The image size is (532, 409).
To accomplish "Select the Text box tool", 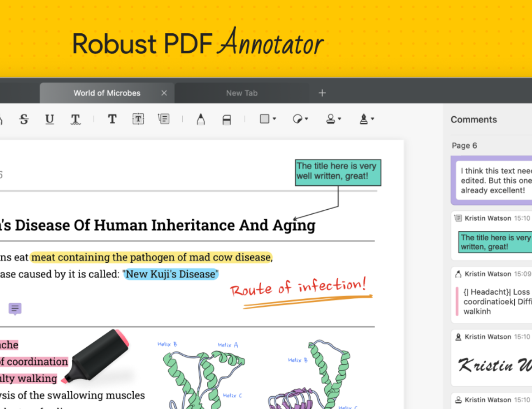I will click(x=138, y=119).
